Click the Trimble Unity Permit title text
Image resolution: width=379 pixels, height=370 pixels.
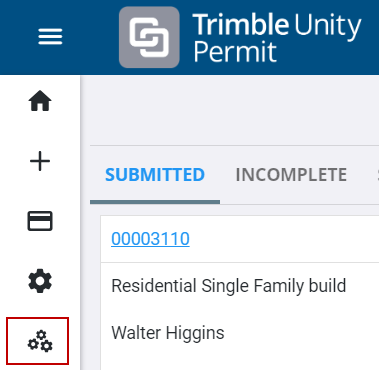[277, 38]
